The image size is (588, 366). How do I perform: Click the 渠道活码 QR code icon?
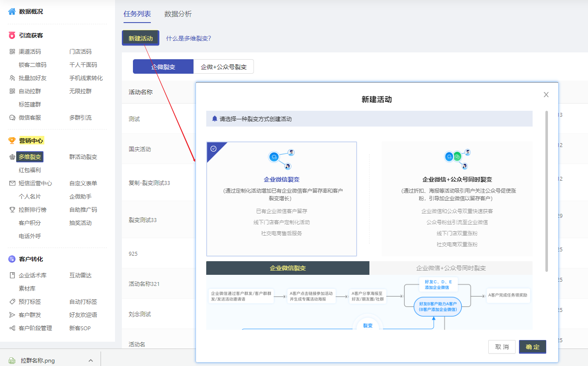[x=12, y=52]
